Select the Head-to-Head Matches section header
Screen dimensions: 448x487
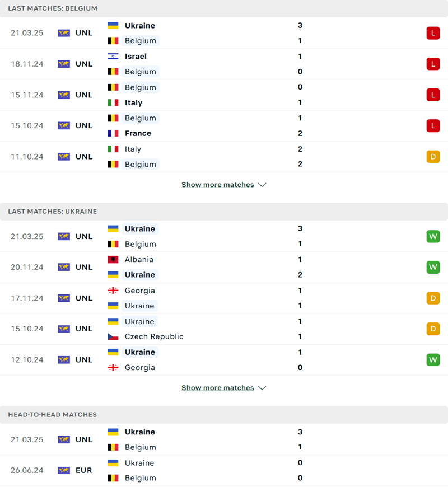pyautogui.click(x=53, y=415)
